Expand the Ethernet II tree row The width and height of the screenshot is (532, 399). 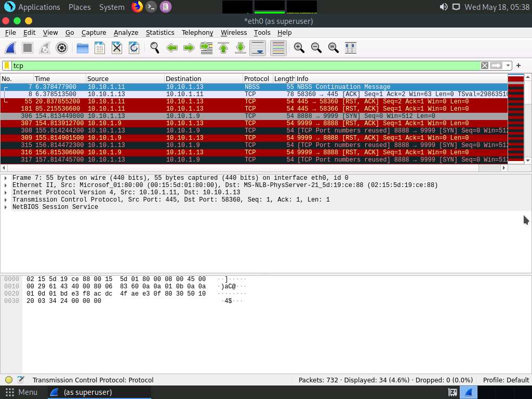pos(6,185)
